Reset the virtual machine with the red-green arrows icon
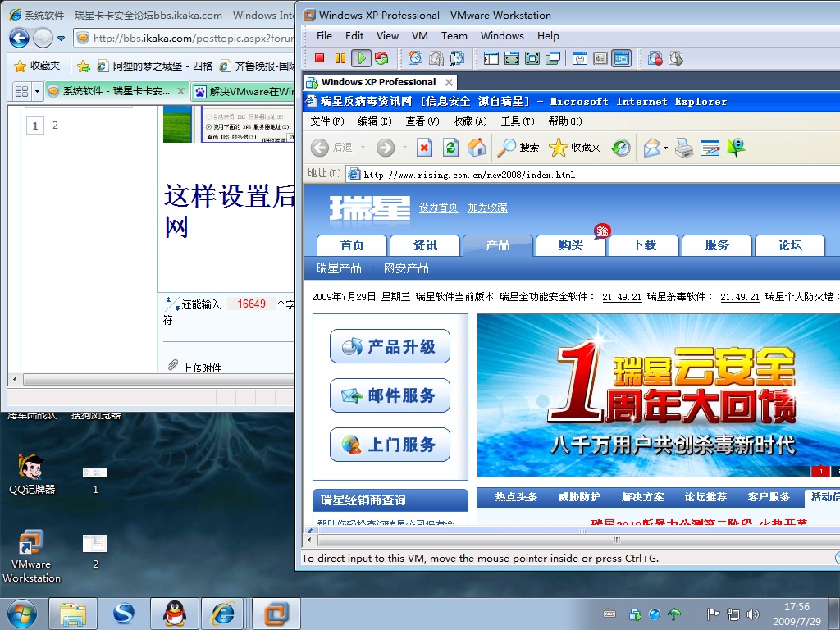The width and height of the screenshot is (840, 630). coord(381,58)
